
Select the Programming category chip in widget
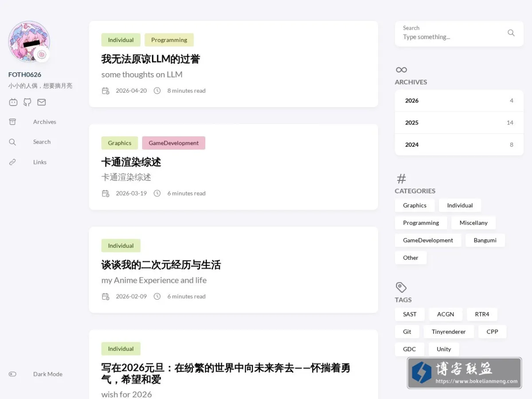(x=421, y=223)
